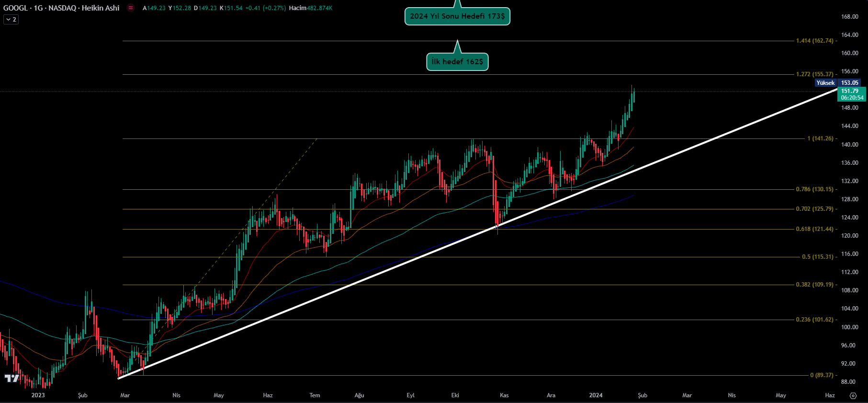Image resolution: width=868 pixels, height=403 pixels.
Task: Click 160.00 on the price axis
Action: click(850, 53)
